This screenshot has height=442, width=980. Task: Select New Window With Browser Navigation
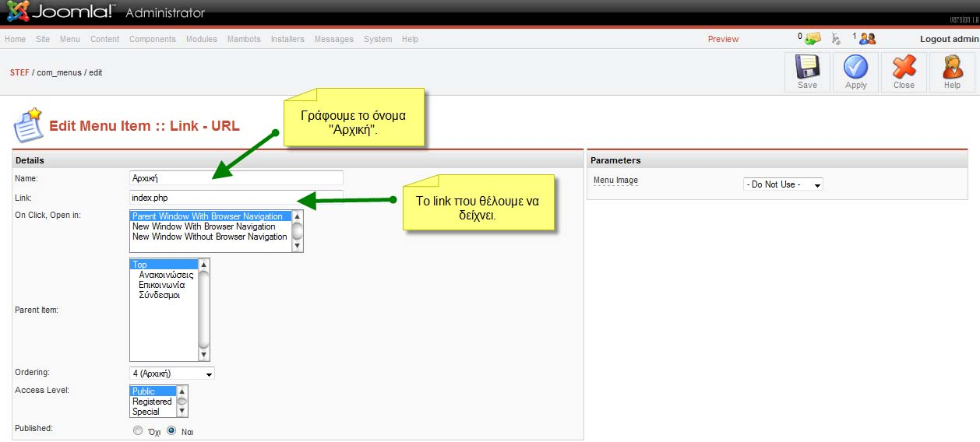tap(210, 226)
